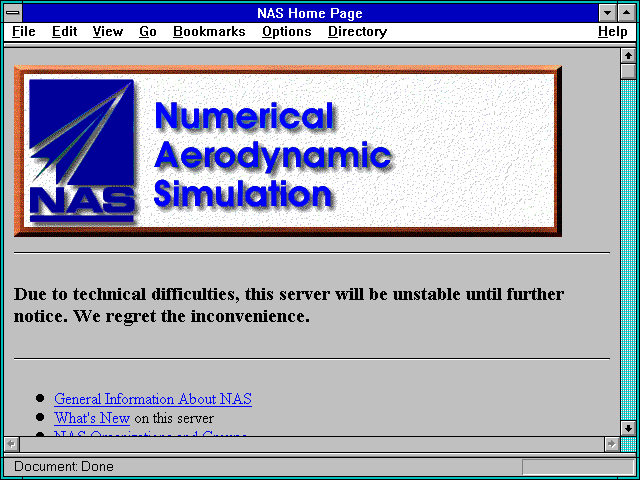This screenshot has width=640, height=480.
Task: Click the vertical scrollbar thumb
Action: [628, 71]
